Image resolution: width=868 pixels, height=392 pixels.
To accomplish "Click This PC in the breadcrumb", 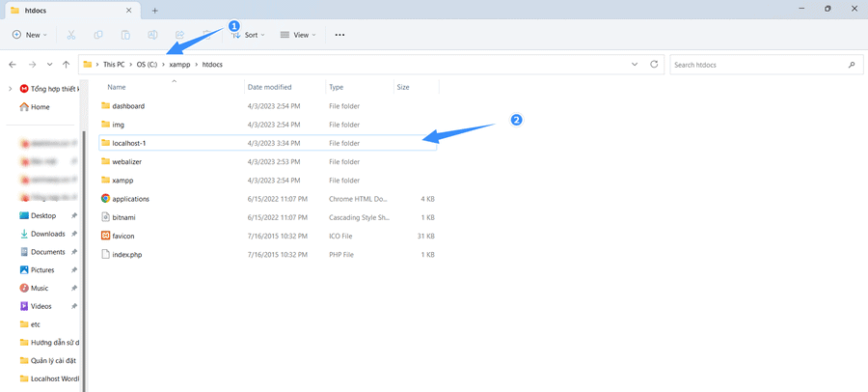I will click(x=114, y=65).
